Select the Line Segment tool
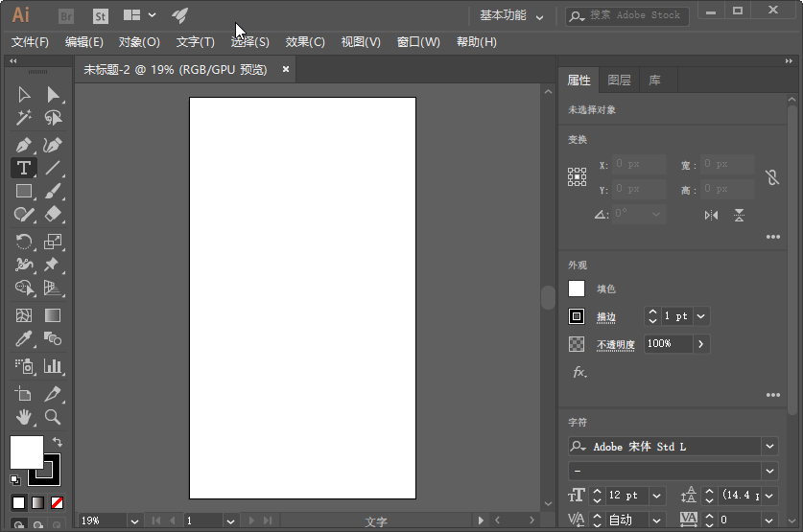Screen dimensions: 803x532 53,168
